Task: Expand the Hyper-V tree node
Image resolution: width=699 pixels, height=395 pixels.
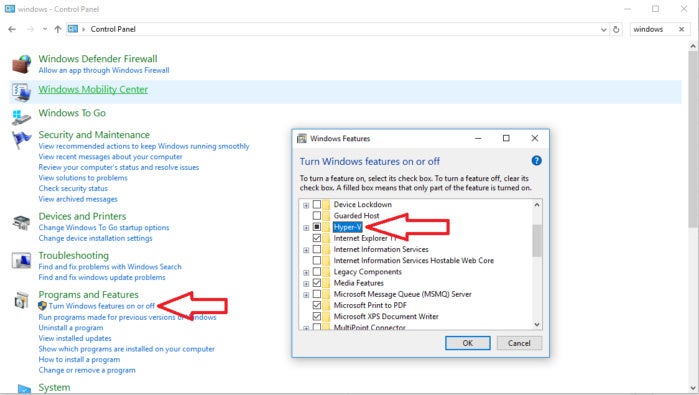Action: (x=306, y=228)
